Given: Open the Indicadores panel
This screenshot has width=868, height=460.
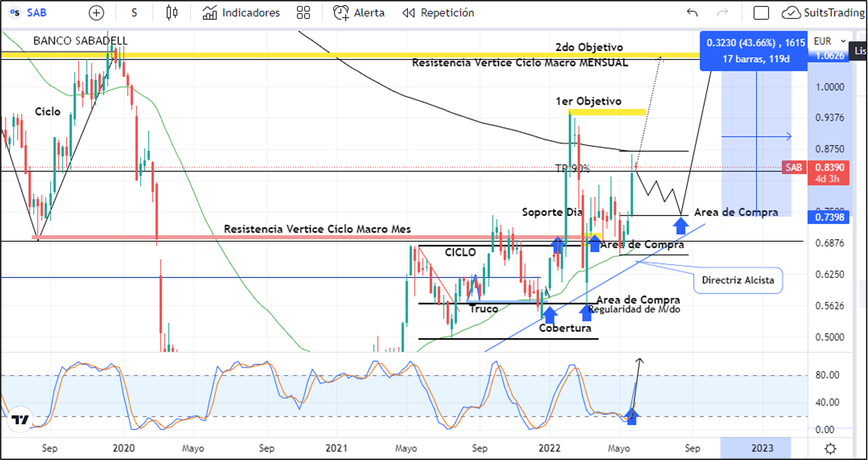Looking at the screenshot, I should 241,13.
